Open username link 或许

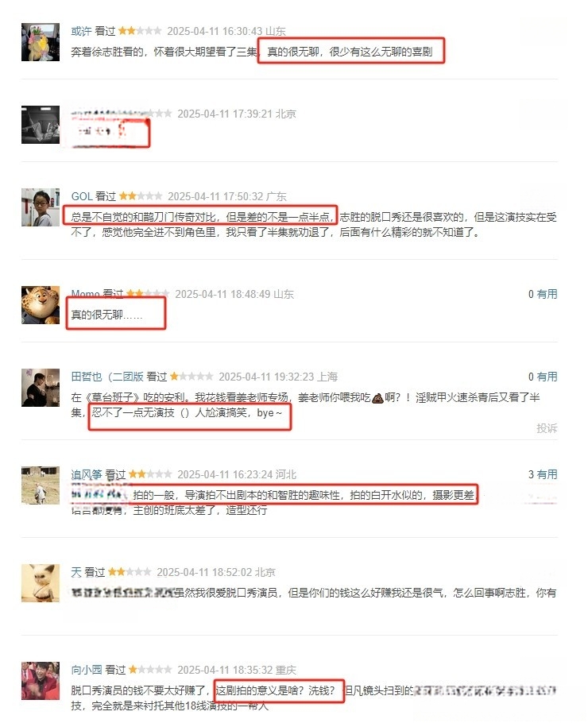tap(81, 31)
